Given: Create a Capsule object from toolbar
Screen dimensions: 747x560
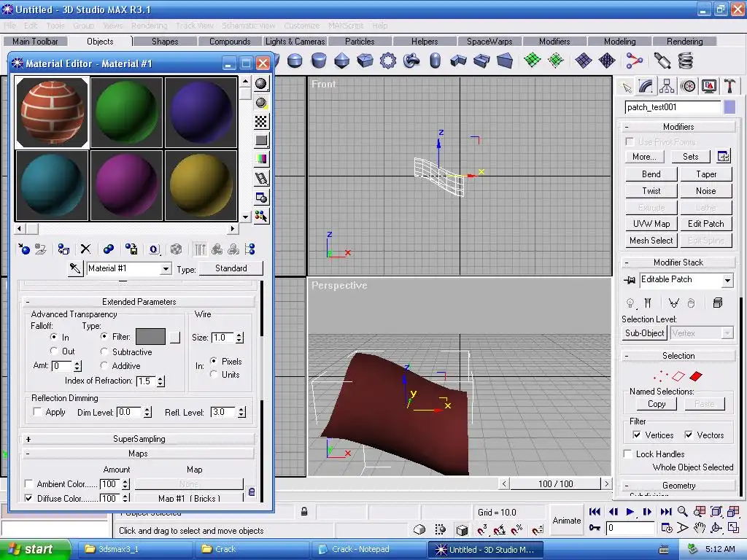Looking at the screenshot, I should point(435,61).
